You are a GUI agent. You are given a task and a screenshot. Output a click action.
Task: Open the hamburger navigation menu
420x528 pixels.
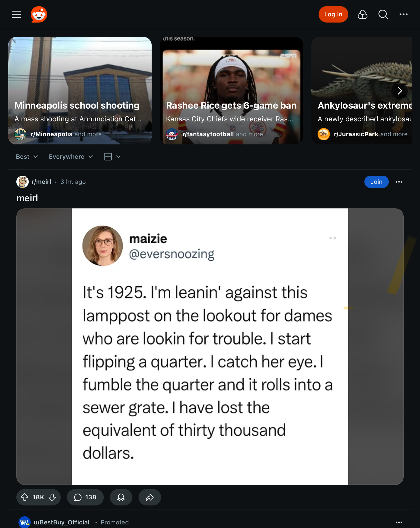coord(16,14)
